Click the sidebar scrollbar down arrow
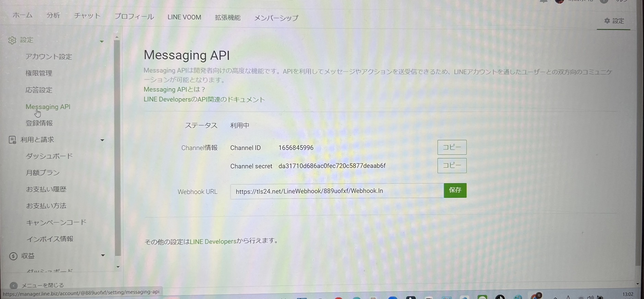Image resolution: width=644 pixels, height=299 pixels. tap(118, 267)
